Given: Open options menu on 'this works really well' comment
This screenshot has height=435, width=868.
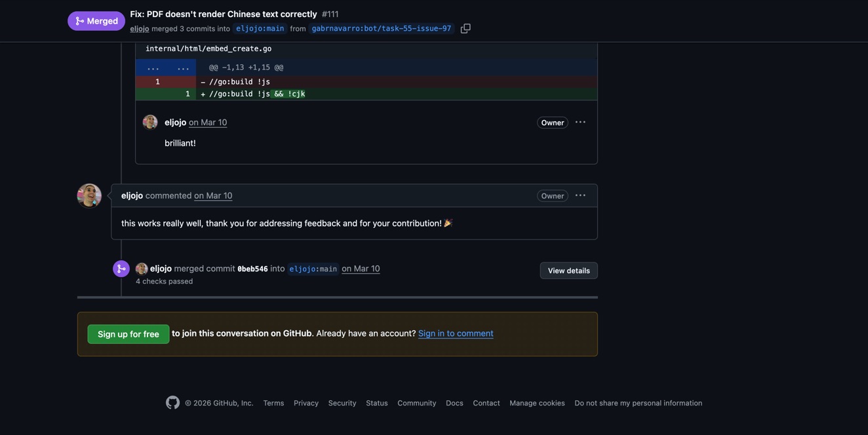Looking at the screenshot, I should 580,196.
